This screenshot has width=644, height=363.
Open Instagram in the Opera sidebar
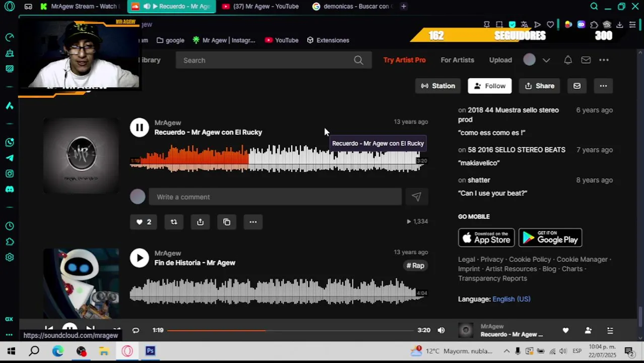10,173
